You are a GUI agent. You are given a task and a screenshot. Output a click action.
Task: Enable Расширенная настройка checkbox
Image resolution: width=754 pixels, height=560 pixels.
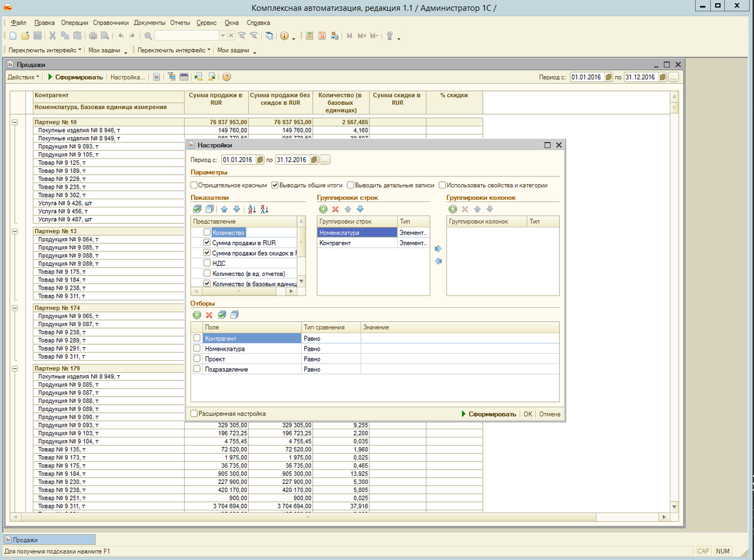[194, 414]
